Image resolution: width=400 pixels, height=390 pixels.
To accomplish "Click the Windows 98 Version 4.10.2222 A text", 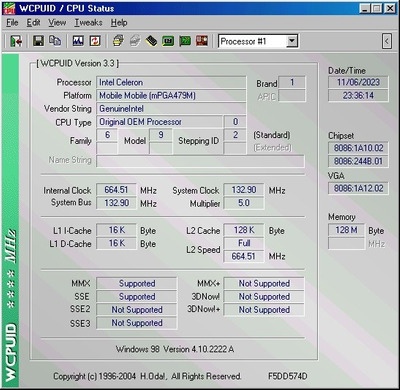I will [x=175, y=349].
